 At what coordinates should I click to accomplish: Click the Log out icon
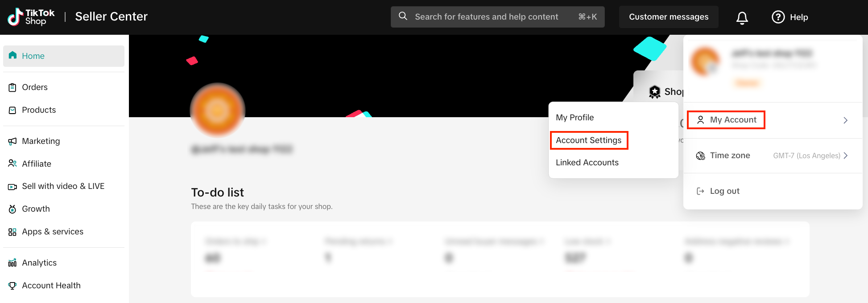coord(700,191)
